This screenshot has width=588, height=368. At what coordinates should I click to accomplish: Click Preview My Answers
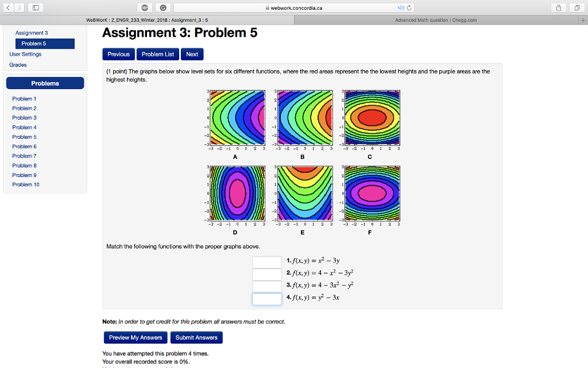[x=135, y=338]
